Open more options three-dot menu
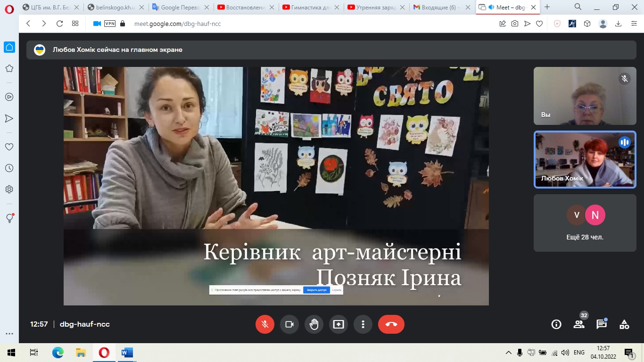 coord(363,324)
